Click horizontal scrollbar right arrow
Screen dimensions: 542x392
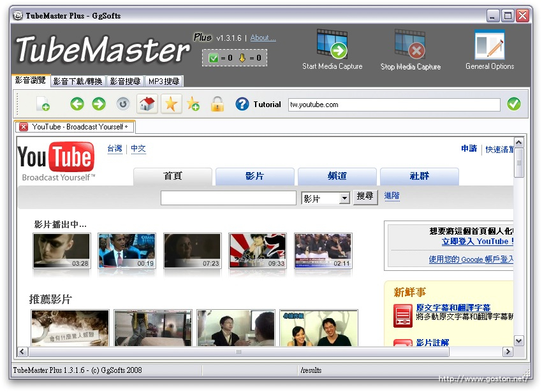pyautogui.click(x=508, y=352)
